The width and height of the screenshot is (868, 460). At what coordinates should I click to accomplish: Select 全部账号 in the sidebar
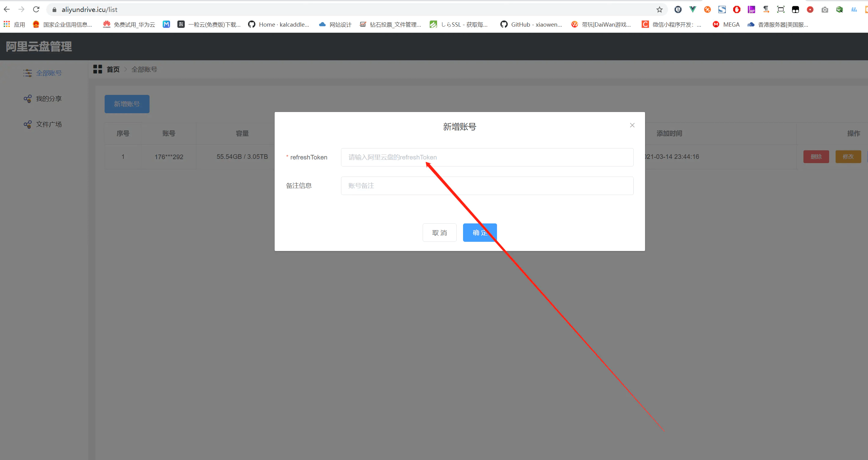pyautogui.click(x=49, y=73)
